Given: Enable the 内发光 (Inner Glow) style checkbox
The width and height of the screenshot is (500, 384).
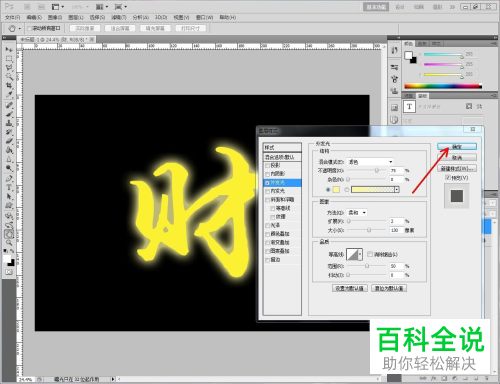Looking at the screenshot, I should pos(267,191).
